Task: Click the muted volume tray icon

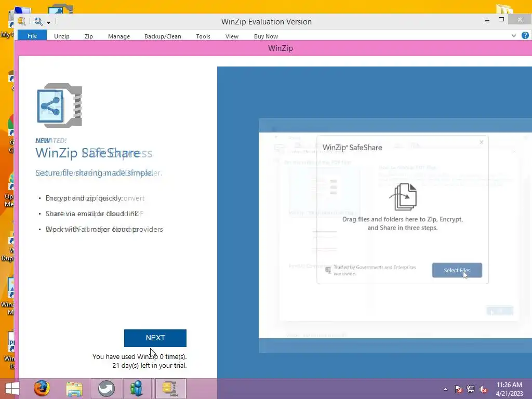Action: click(483, 389)
